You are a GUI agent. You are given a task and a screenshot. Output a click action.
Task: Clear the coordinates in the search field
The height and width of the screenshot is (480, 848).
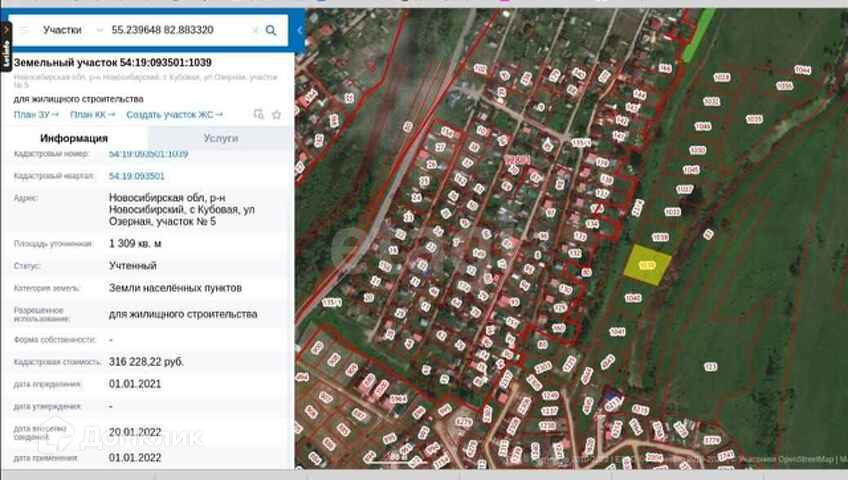[255, 30]
